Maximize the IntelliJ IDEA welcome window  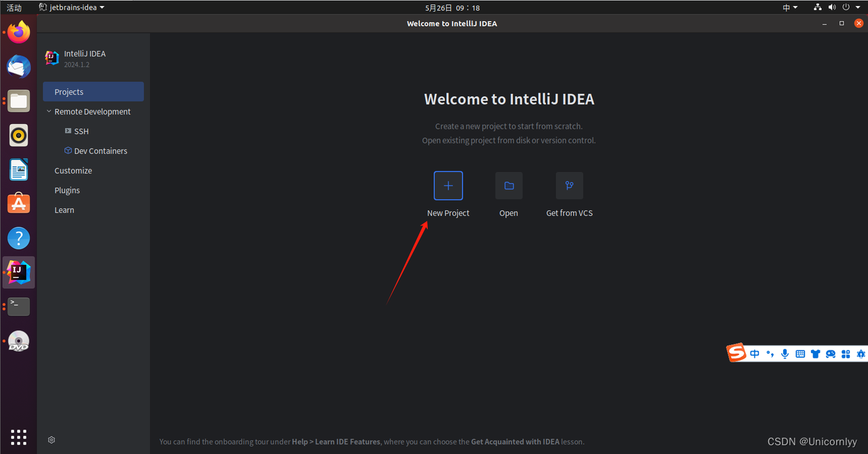[842, 23]
